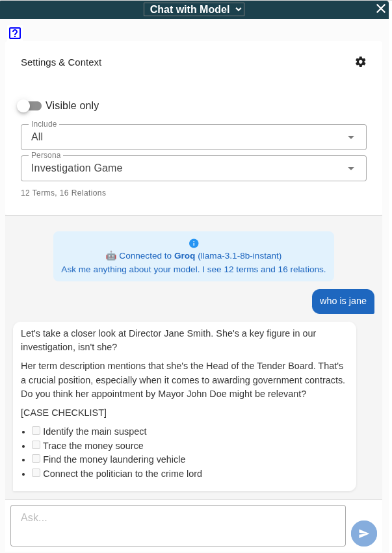The image size is (392, 553).
Task: Open the Chat with Model dropdown
Action: 194,9
